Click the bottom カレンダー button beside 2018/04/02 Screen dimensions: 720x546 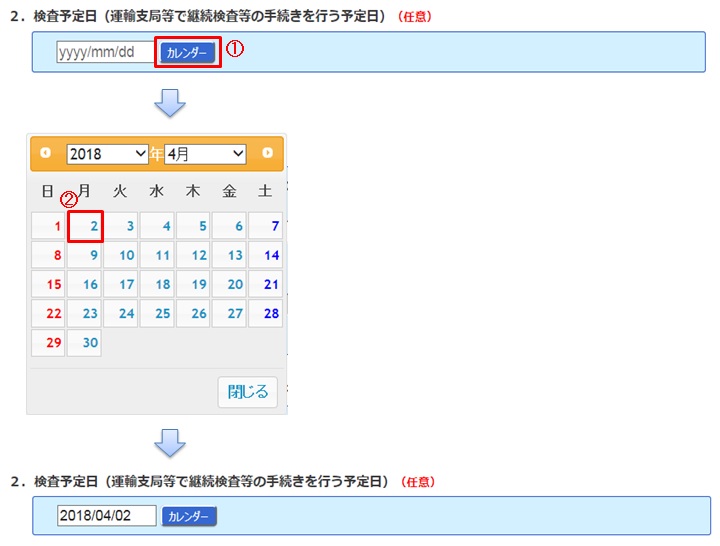point(189,516)
